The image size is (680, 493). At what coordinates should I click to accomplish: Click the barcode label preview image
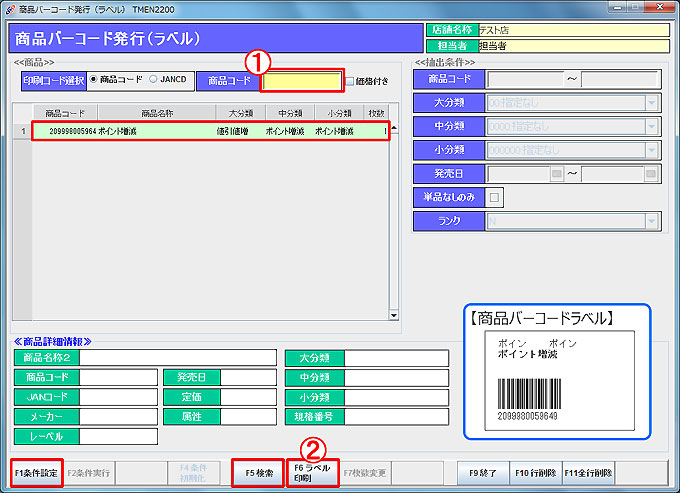click(559, 381)
